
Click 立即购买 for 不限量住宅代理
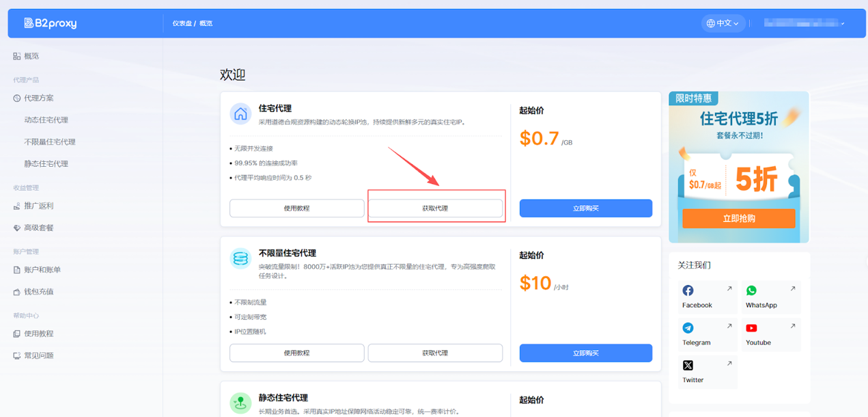point(585,353)
